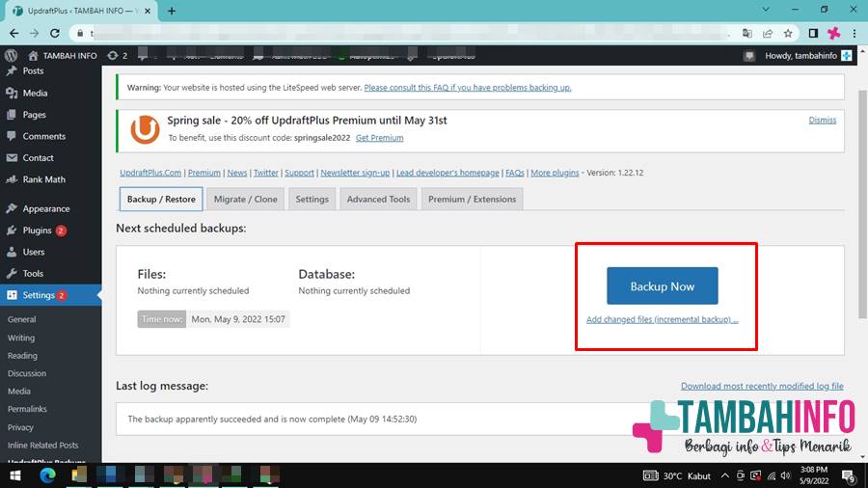Open the Premium / Extensions tab
The image size is (868, 488).
[472, 200]
